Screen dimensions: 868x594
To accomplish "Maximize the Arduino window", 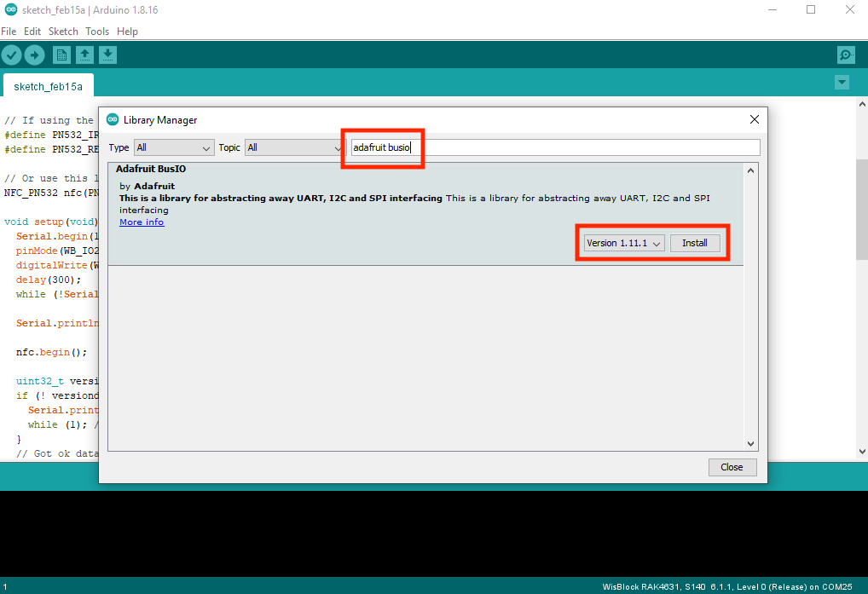I will click(811, 9).
